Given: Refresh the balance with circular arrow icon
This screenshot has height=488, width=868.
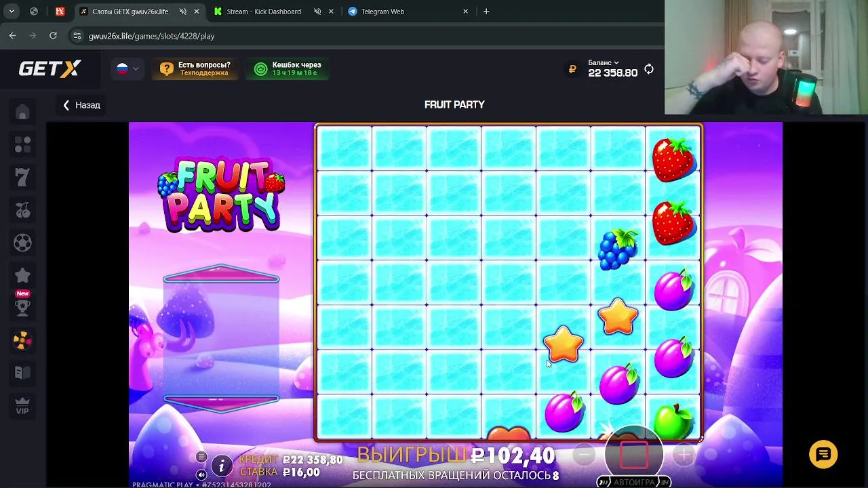Looking at the screenshot, I should [x=649, y=69].
